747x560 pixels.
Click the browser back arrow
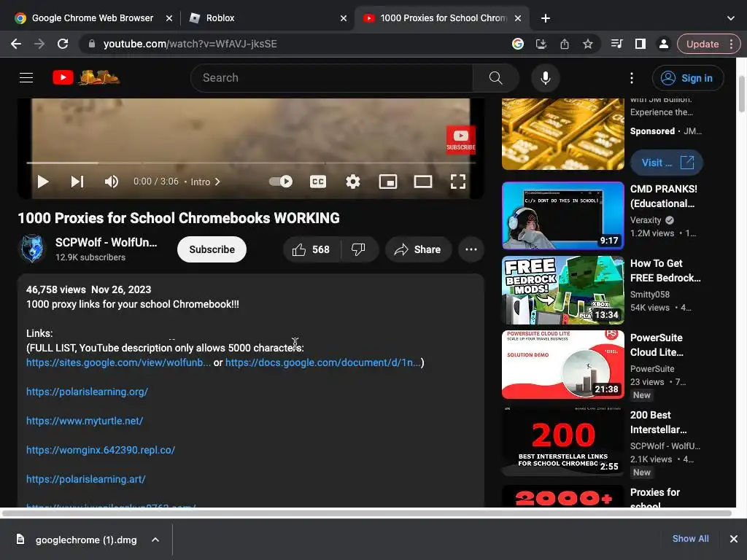(16, 44)
